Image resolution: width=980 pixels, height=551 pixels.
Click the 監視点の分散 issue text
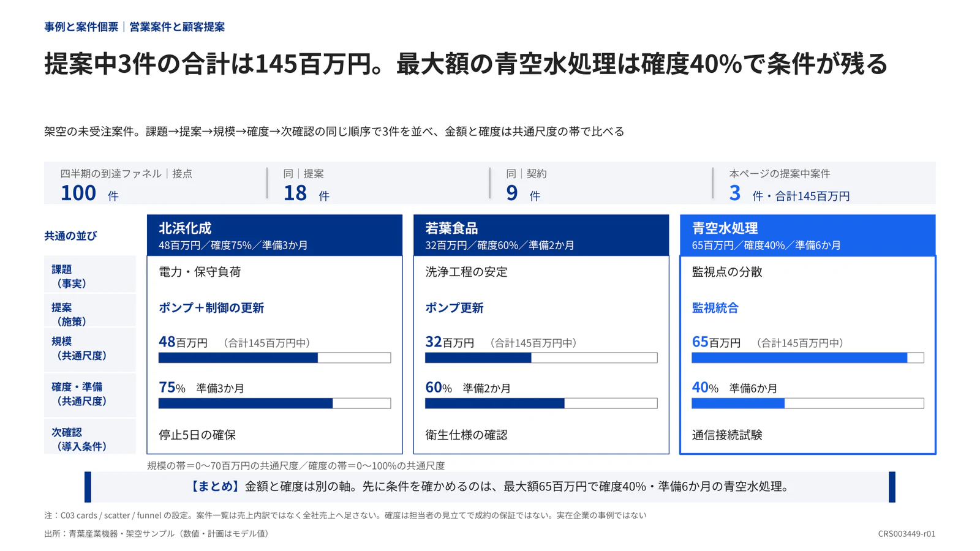[727, 272]
